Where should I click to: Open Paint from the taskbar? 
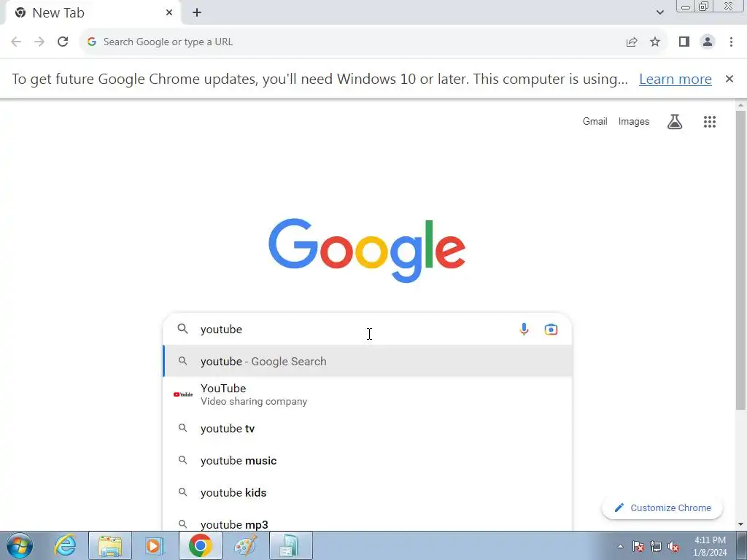[246, 545]
